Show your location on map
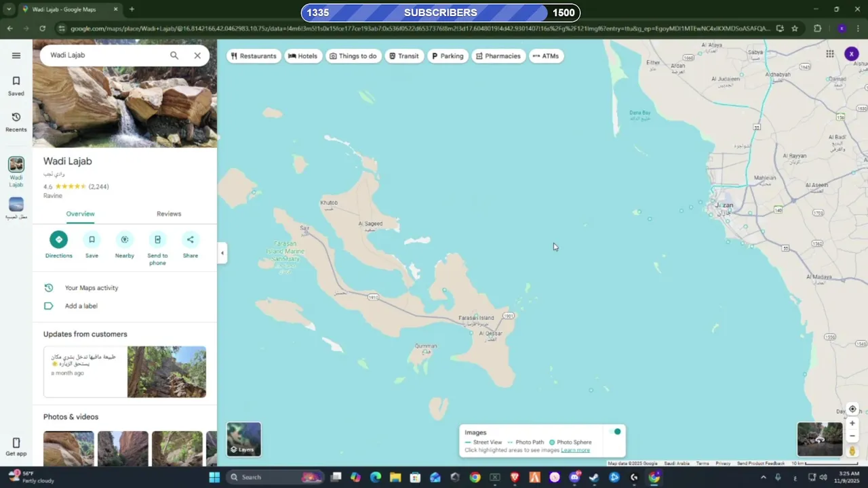 coord(852,409)
